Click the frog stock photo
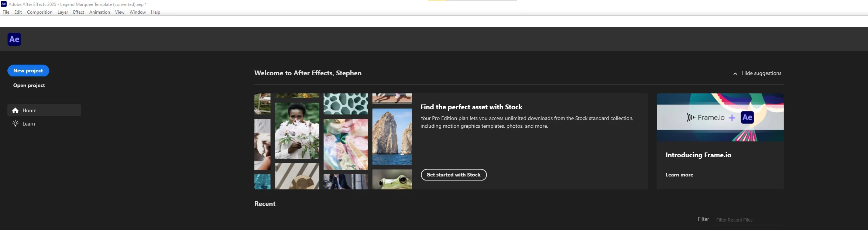This screenshot has width=868, height=230. pyautogui.click(x=392, y=179)
